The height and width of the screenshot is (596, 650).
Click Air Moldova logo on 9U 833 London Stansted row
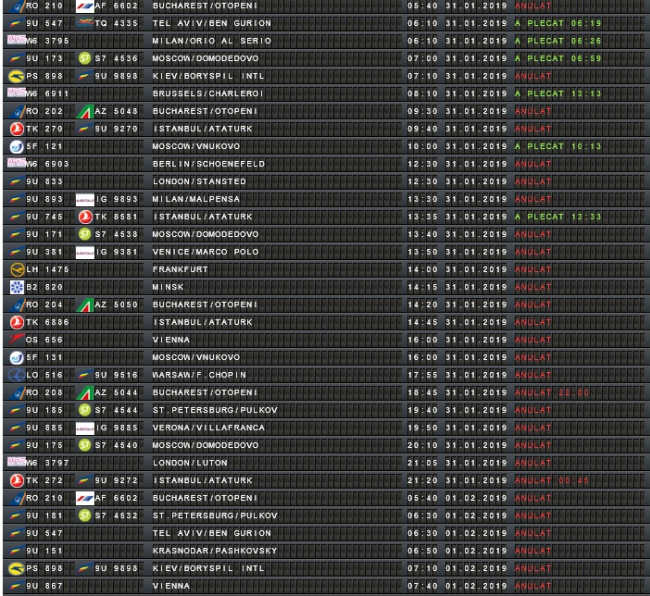click(x=16, y=182)
